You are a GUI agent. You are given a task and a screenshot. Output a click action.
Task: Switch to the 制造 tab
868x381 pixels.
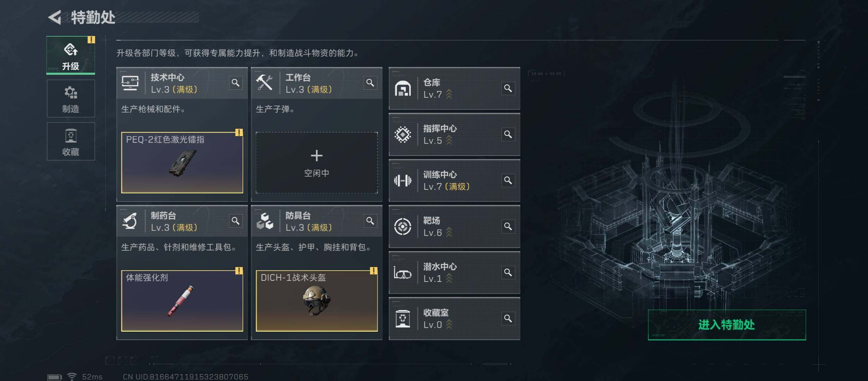click(71, 98)
